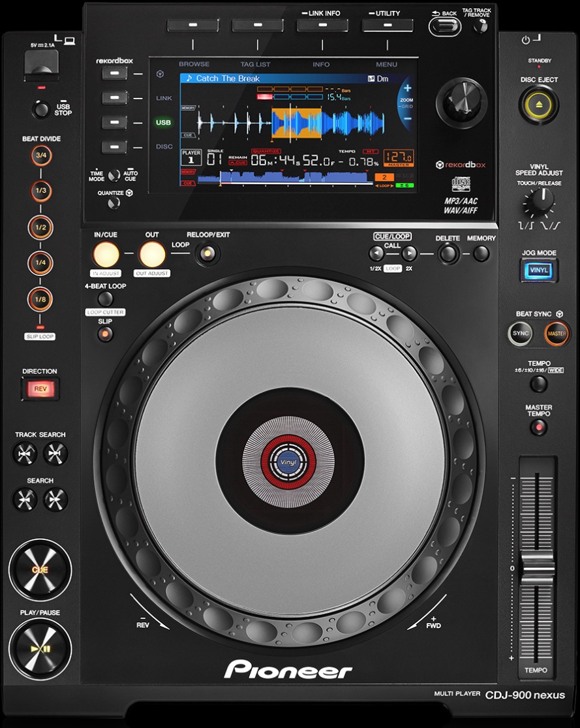Select the 1/2 beat divide button
The image size is (580, 728).
(41, 227)
